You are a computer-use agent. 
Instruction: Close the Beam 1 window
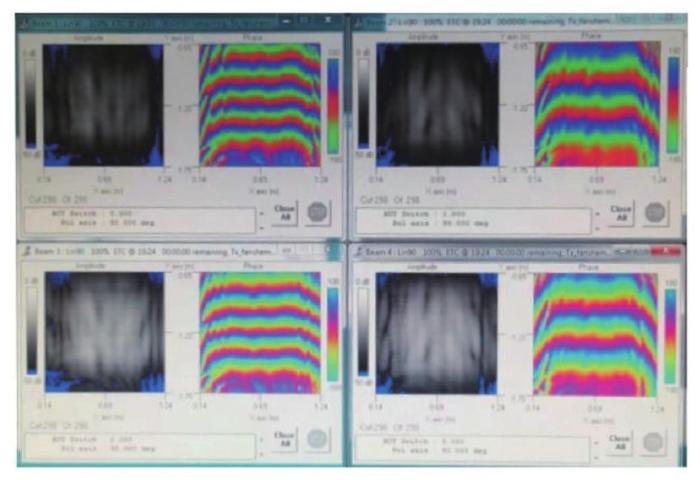(328, 21)
